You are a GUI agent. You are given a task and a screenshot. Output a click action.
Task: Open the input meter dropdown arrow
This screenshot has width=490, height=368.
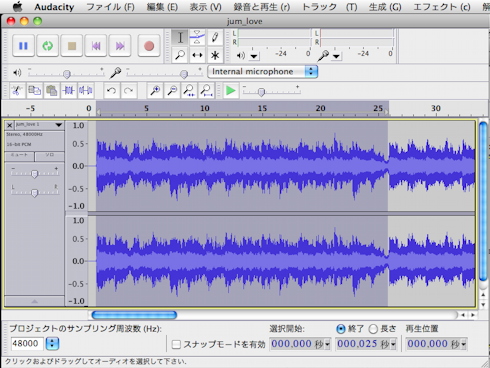click(x=336, y=56)
